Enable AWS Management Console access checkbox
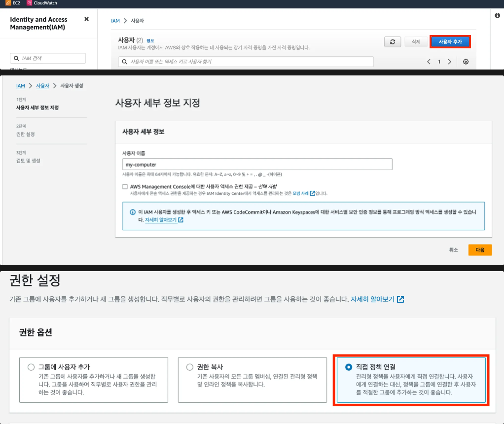Screen dimensions: 504x424 tap(125, 186)
